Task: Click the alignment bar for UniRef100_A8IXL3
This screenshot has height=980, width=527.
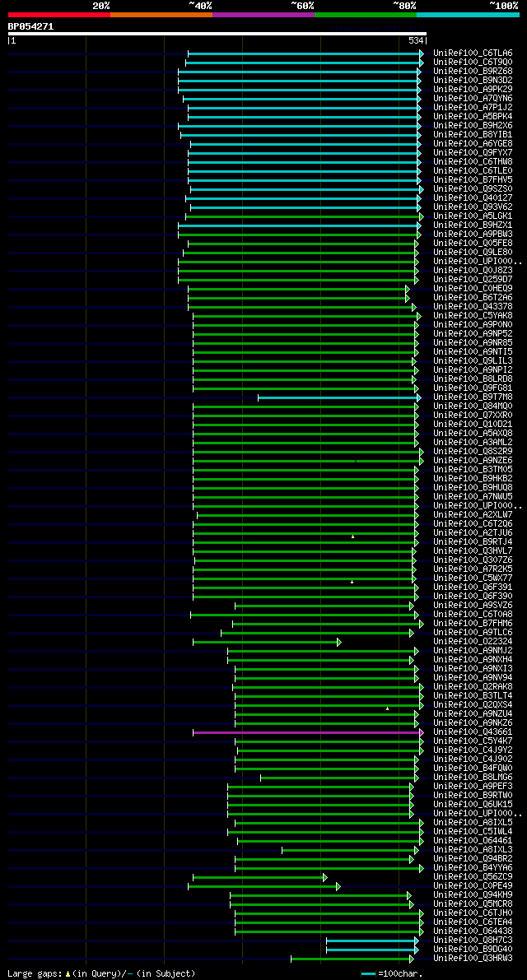Action: 350,850
